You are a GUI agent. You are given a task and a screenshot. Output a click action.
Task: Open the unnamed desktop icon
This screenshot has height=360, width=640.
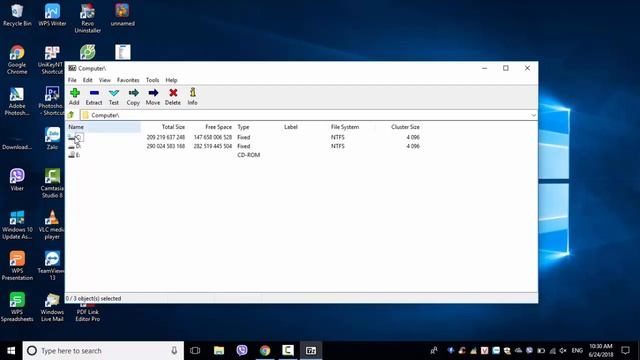[122, 15]
